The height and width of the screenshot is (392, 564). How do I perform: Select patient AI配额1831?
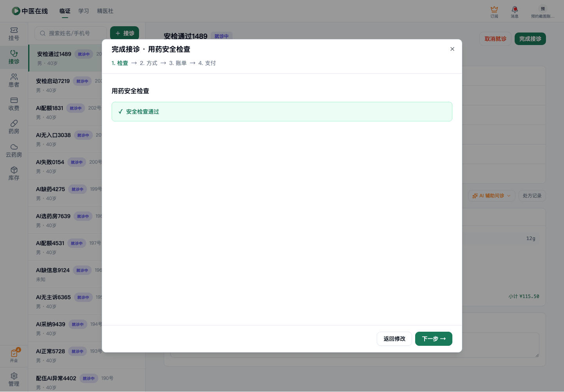click(65, 112)
